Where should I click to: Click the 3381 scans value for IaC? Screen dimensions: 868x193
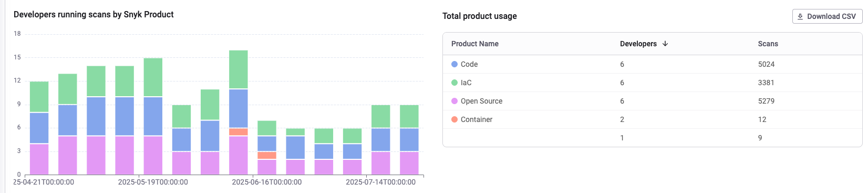766,83
